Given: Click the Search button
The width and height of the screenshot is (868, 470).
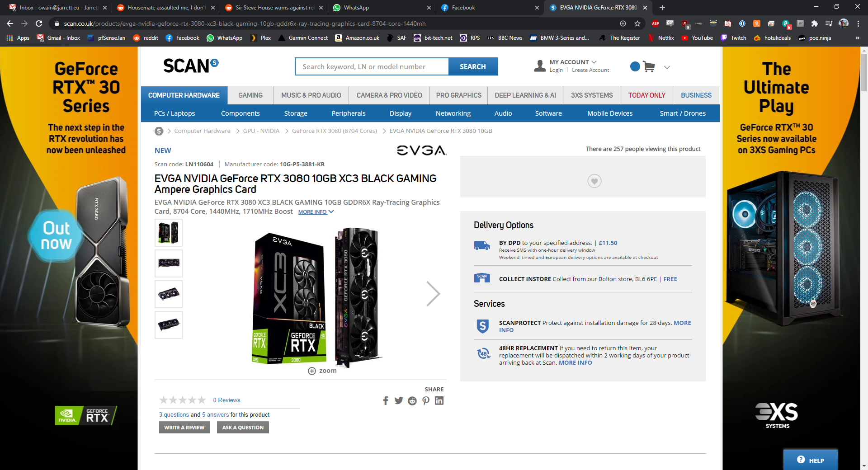Looking at the screenshot, I should click(x=473, y=66).
